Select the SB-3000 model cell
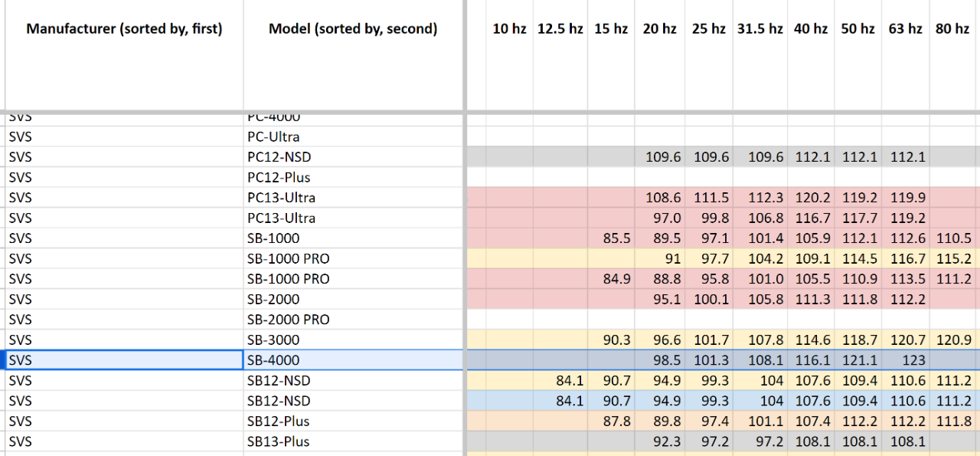This screenshot has height=456, width=980. tap(353, 340)
